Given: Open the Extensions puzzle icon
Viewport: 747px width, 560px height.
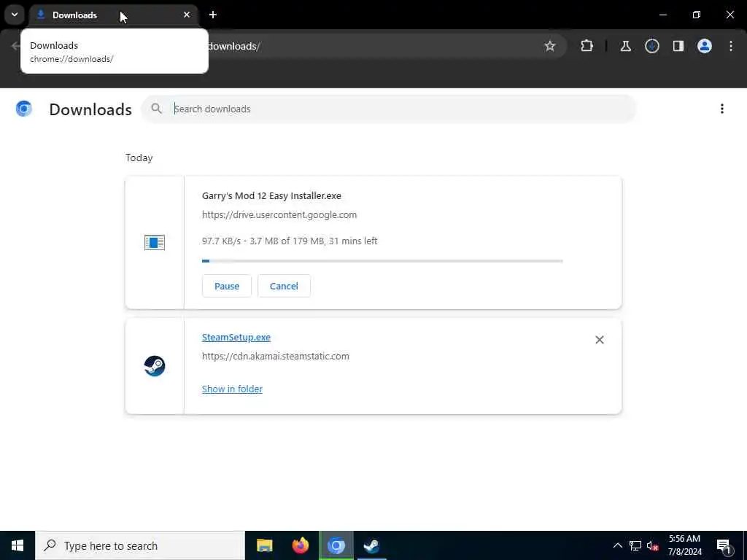Looking at the screenshot, I should click(x=587, y=46).
